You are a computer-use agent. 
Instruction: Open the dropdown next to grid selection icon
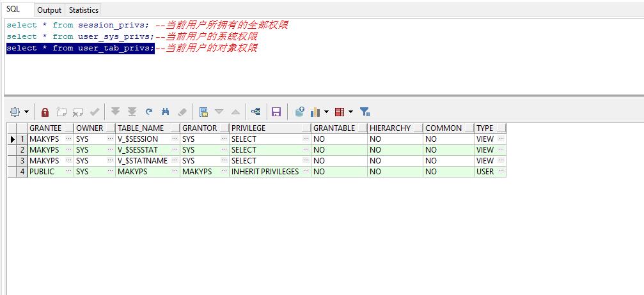[27, 112]
